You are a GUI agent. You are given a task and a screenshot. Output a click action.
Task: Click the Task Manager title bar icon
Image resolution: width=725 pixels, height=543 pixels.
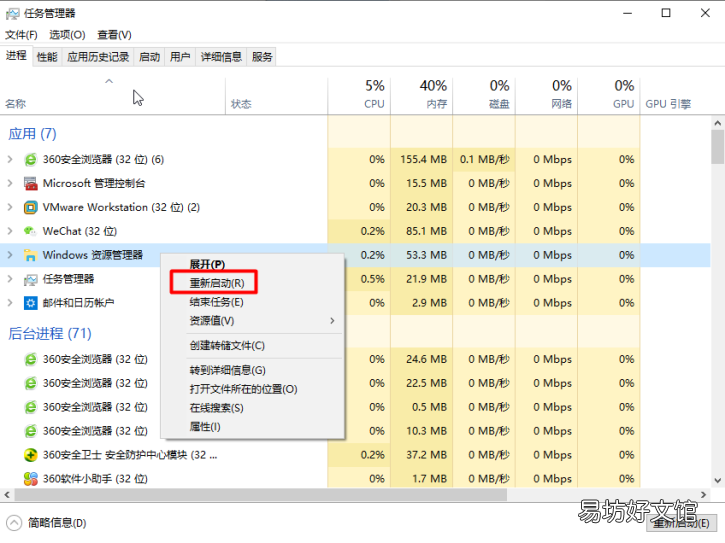(13, 13)
